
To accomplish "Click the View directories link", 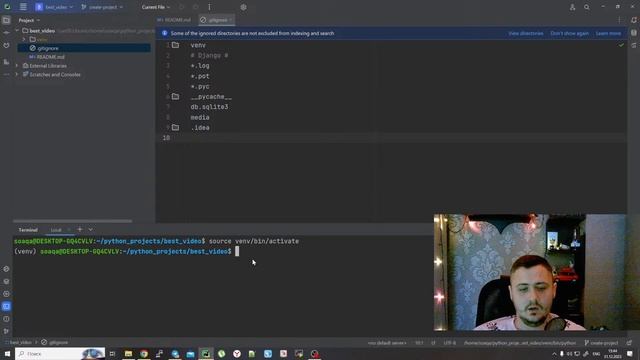I will click(x=526, y=33).
